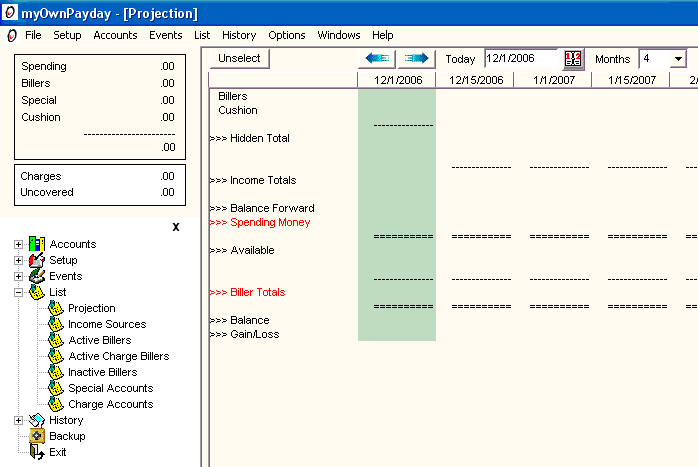Click the Exit tree label
Image resolution: width=698 pixels, height=467 pixels.
(57, 452)
